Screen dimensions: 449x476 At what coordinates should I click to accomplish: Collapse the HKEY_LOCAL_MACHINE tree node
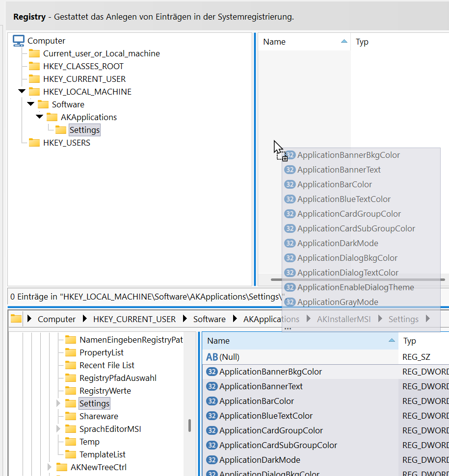point(22,92)
